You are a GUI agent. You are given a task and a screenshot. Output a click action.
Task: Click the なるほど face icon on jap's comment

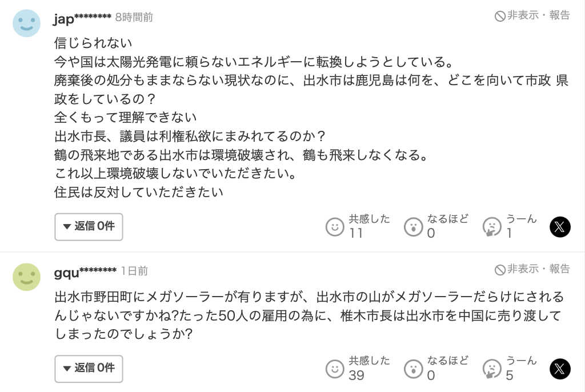pyautogui.click(x=413, y=227)
